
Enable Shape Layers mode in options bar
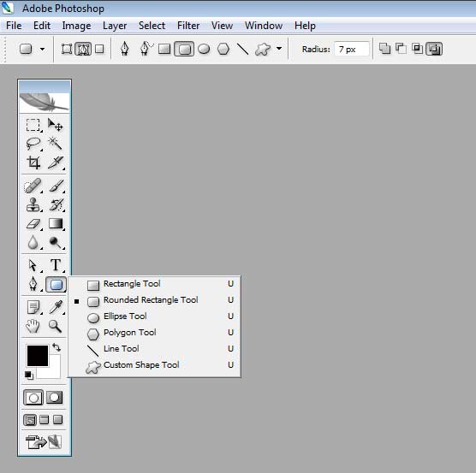(x=67, y=49)
